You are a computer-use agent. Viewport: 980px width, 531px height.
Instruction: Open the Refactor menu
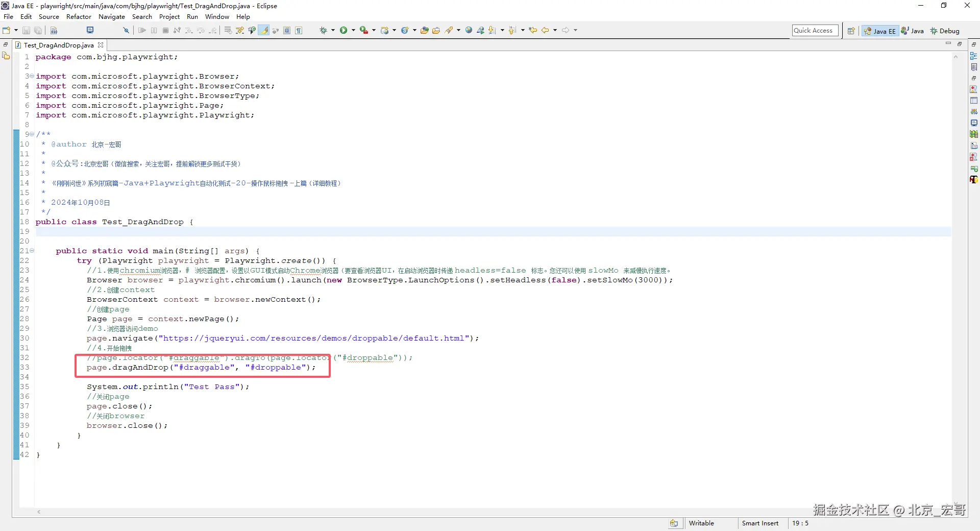click(79, 16)
